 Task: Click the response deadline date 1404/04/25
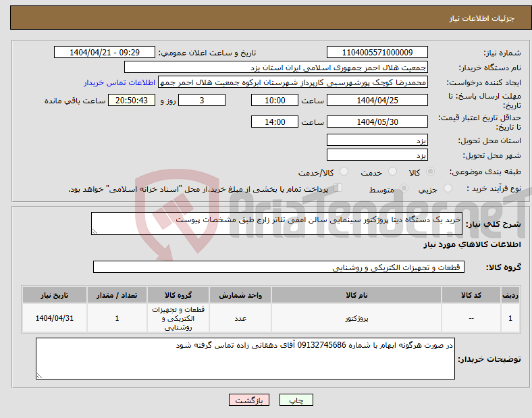pyautogui.click(x=377, y=100)
